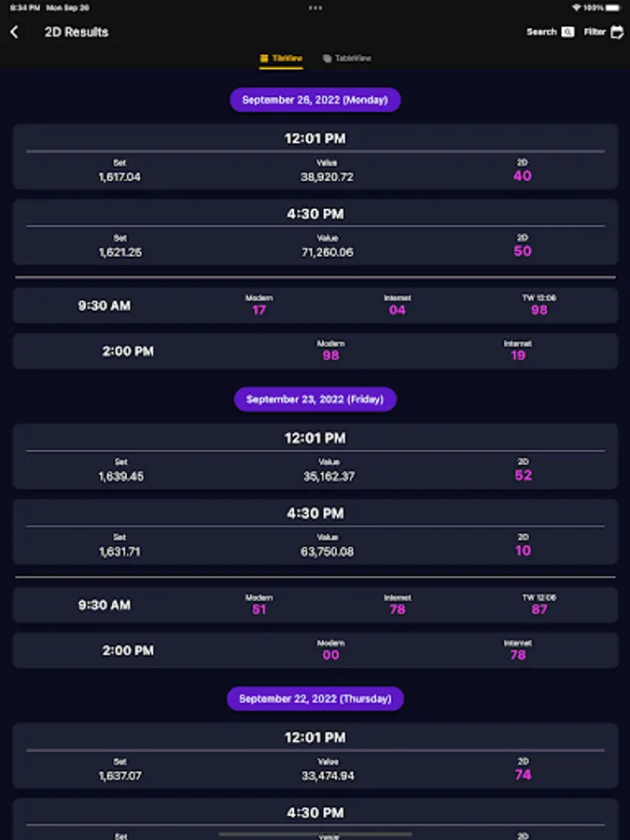
Task: Open the 4:30 PM card showing 2D 50
Action: pos(315,232)
